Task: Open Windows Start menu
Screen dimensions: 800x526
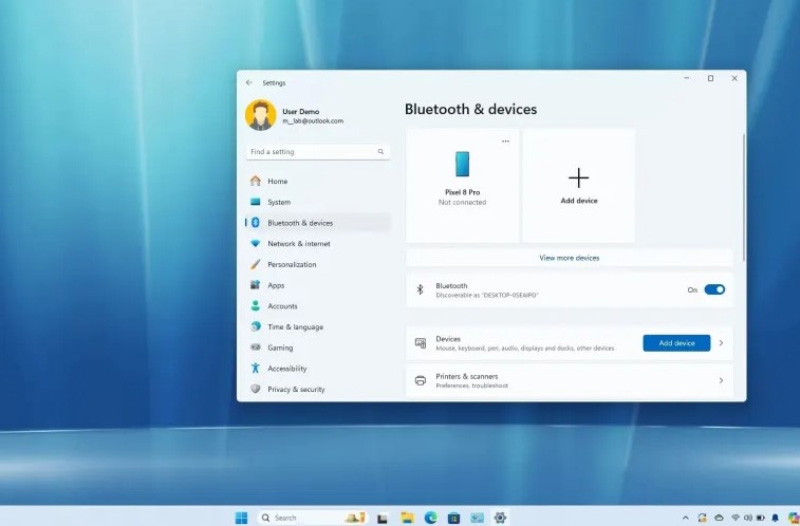Action: [x=241, y=517]
